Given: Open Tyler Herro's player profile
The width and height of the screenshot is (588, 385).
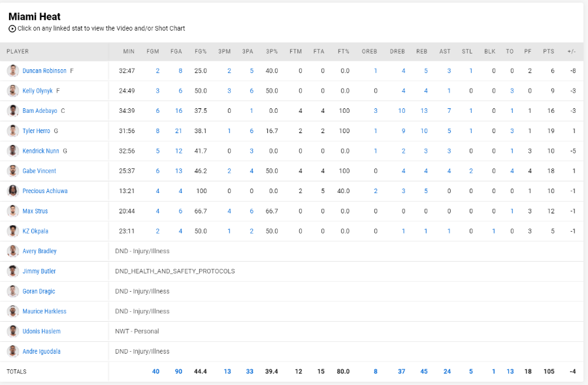Looking at the screenshot, I should pyautogui.click(x=36, y=131).
